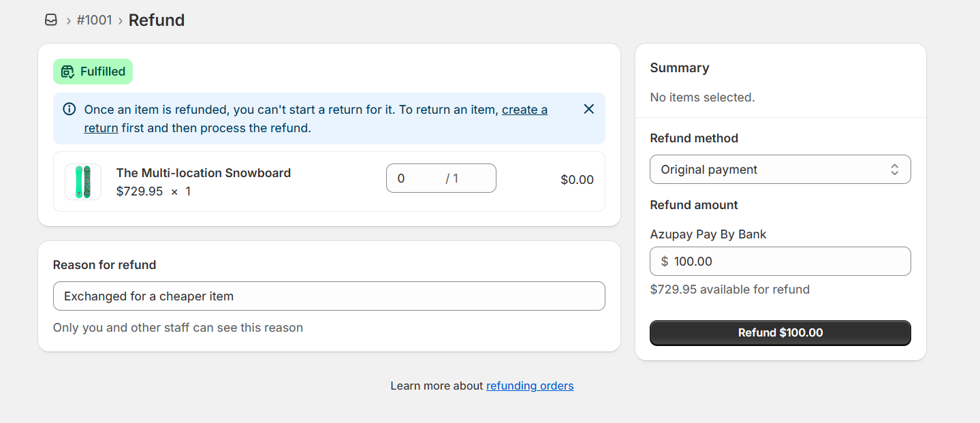Image resolution: width=980 pixels, height=423 pixels.
Task: Click the Reason for refund text field
Action: 329,296
